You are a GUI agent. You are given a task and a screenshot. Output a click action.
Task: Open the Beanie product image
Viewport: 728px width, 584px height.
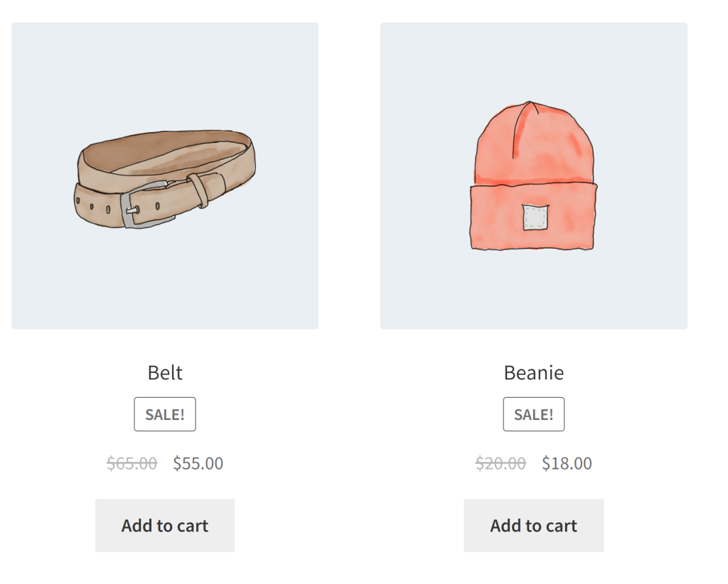pos(533,175)
